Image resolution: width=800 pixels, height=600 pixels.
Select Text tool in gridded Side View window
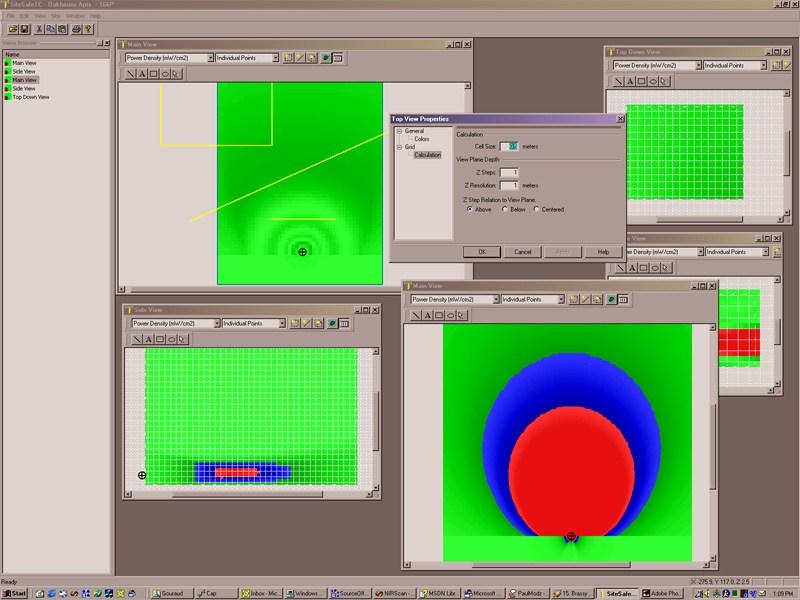pos(148,339)
